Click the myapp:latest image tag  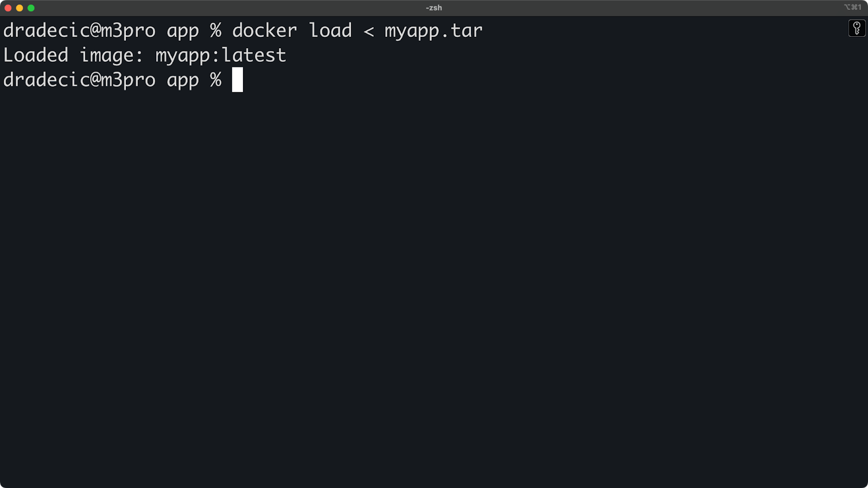pyautogui.click(x=221, y=56)
